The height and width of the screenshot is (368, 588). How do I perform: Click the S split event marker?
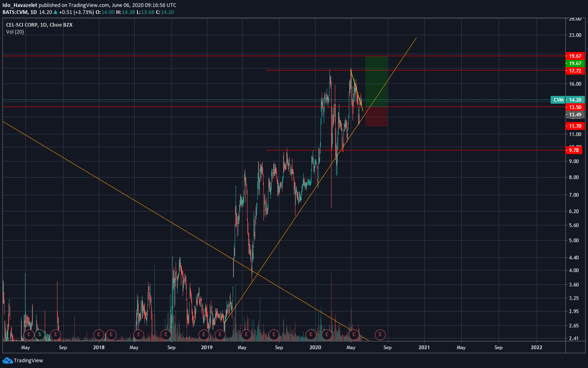(39, 334)
